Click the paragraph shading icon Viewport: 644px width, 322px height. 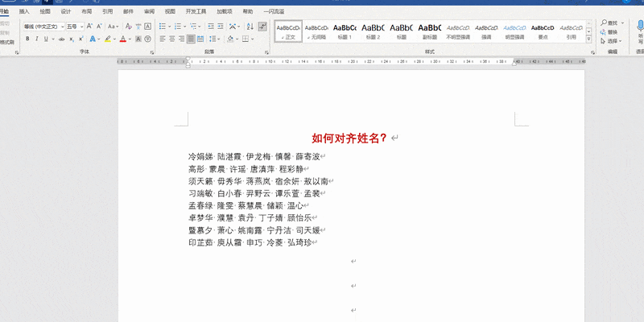pyautogui.click(x=230, y=39)
